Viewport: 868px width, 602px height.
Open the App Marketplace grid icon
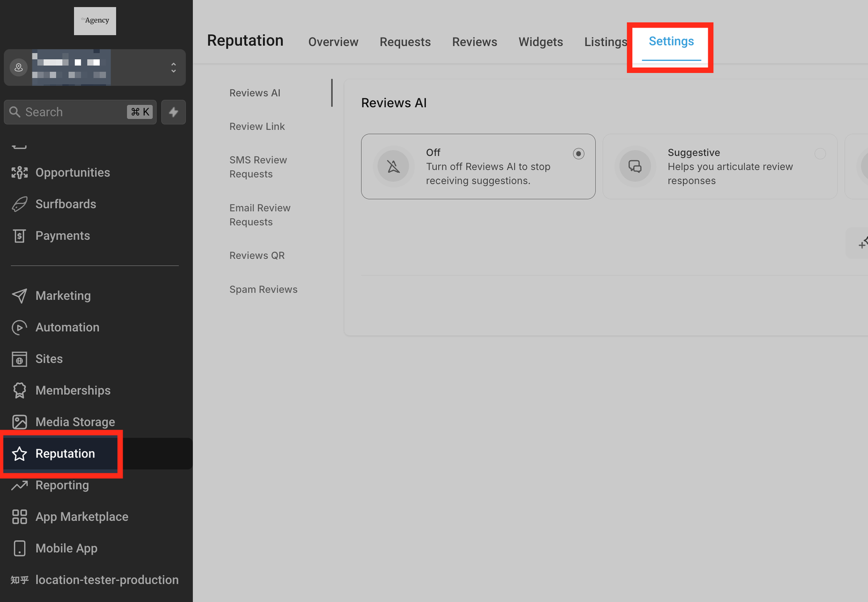[x=20, y=517]
